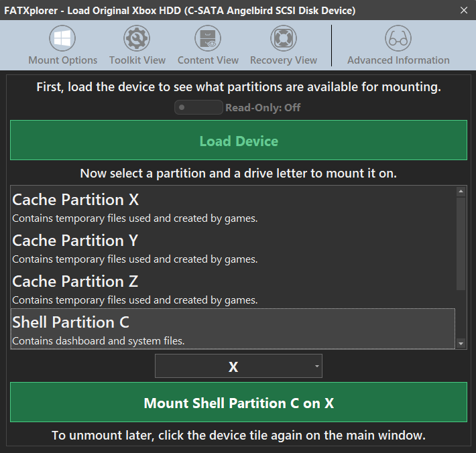The height and width of the screenshot is (453, 476).
Task: Toggle the Read-Only switch
Action: 198,107
